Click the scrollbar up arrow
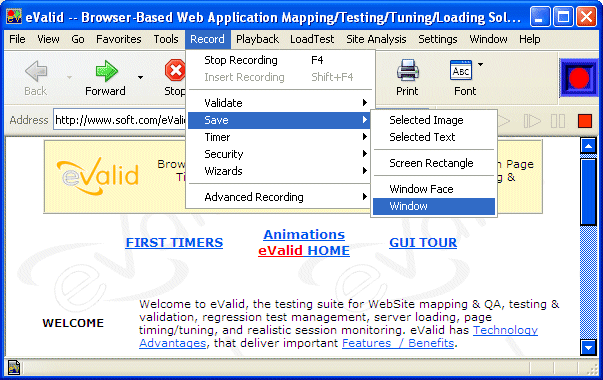The width and height of the screenshot is (603, 380). pyautogui.click(x=588, y=146)
